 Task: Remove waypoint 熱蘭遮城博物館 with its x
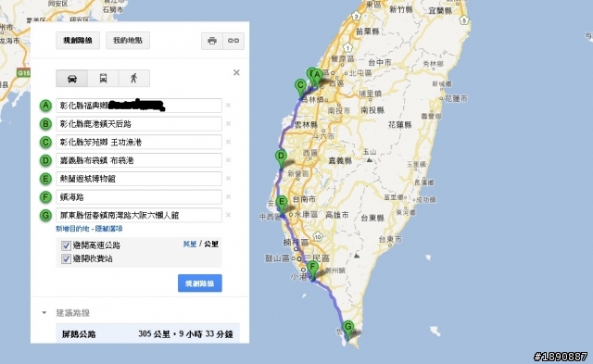[229, 179]
